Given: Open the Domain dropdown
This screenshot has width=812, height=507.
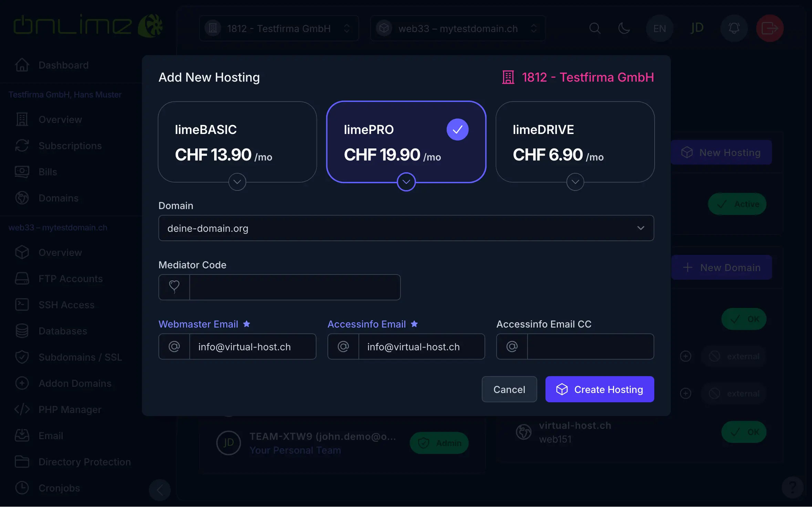Looking at the screenshot, I should tap(406, 228).
